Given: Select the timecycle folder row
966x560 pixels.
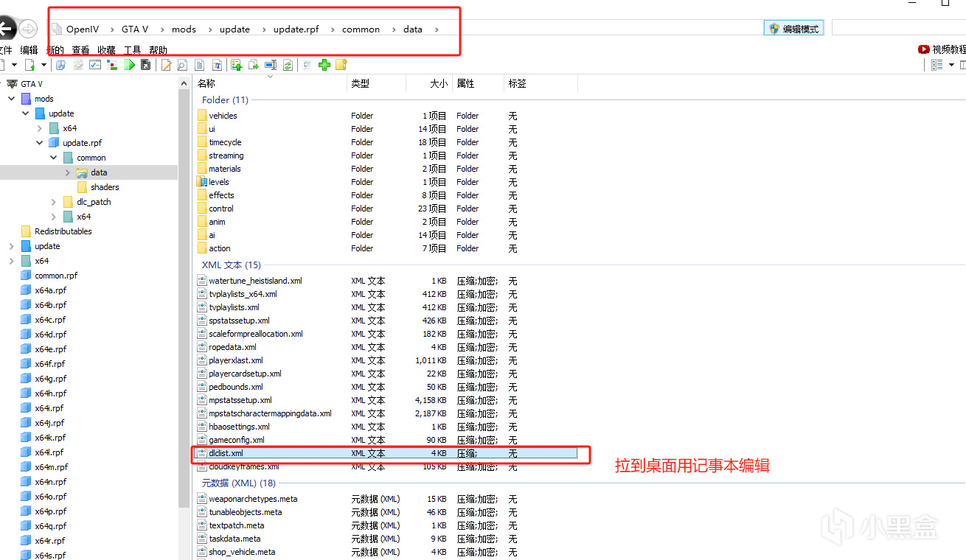Looking at the screenshot, I should pos(225,142).
